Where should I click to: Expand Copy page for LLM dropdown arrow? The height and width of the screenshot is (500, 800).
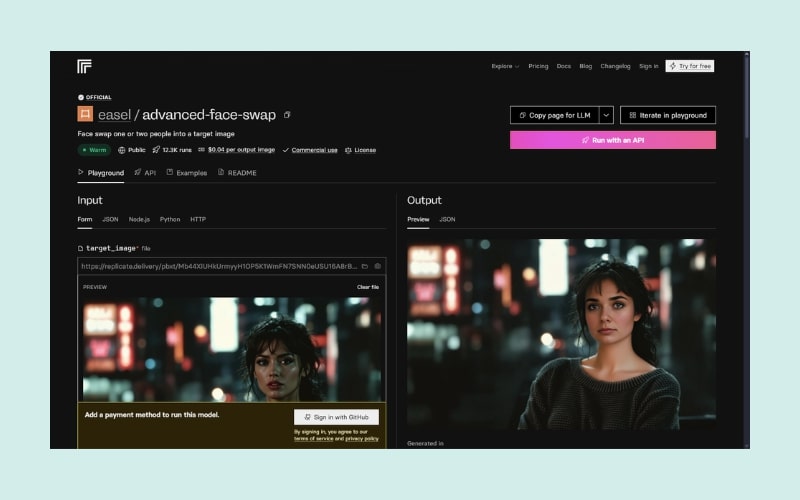click(x=606, y=115)
